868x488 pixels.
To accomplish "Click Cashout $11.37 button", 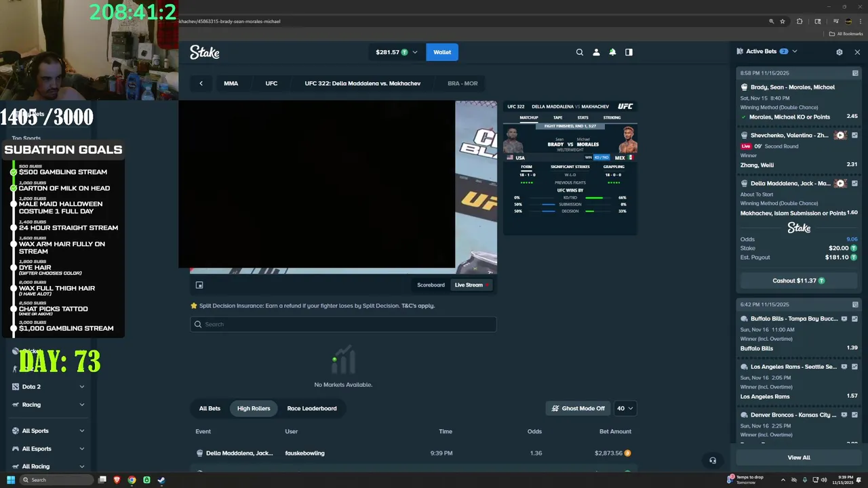I will click(x=799, y=281).
